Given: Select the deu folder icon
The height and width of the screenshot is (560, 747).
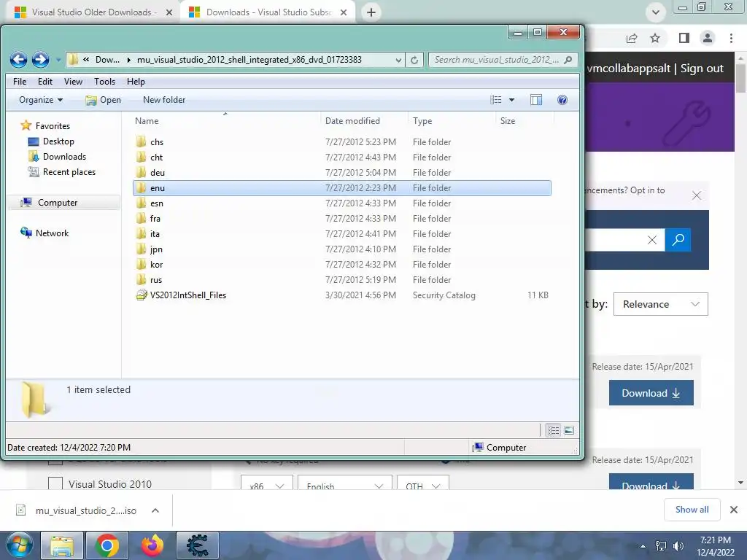Looking at the screenshot, I should pos(141,172).
